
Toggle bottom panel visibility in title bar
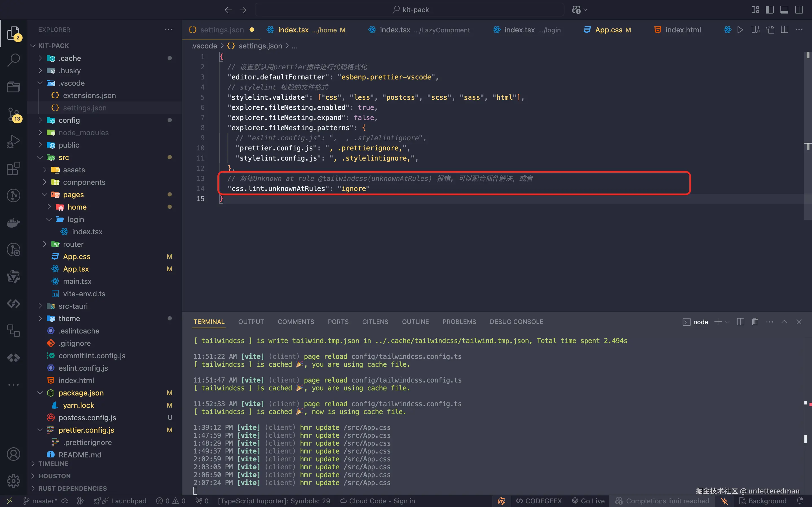[784, 10]
